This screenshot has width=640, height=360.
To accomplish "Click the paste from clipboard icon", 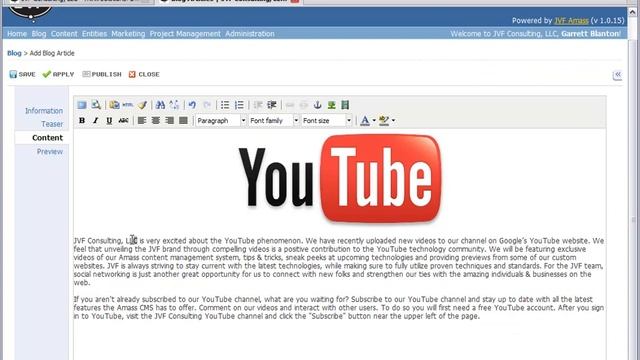I will click(114, 105).
